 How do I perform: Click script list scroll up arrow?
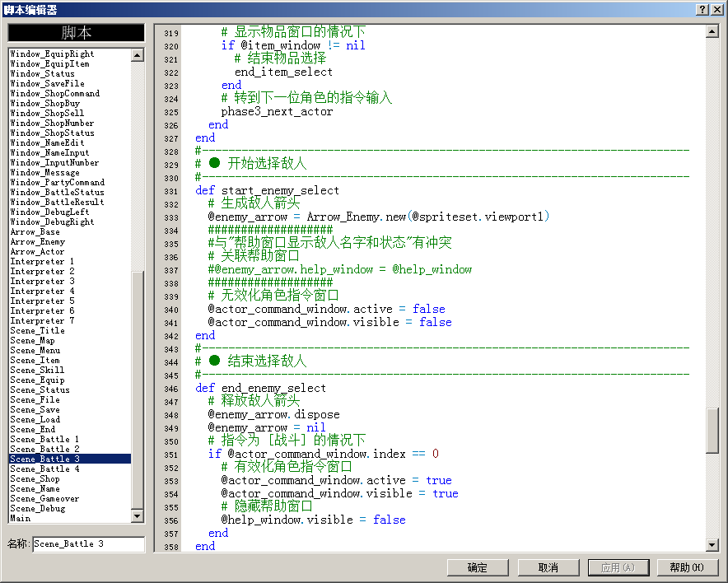(138, 55)
